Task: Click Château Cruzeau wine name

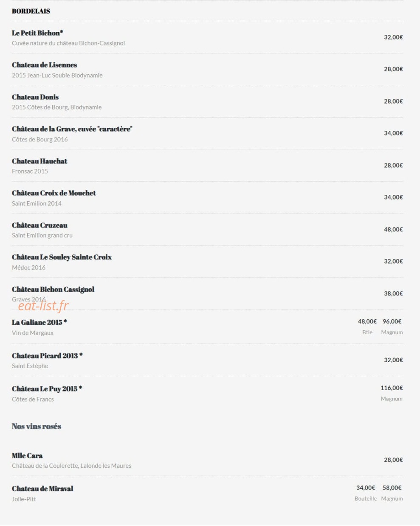Action: pos(39,225)
